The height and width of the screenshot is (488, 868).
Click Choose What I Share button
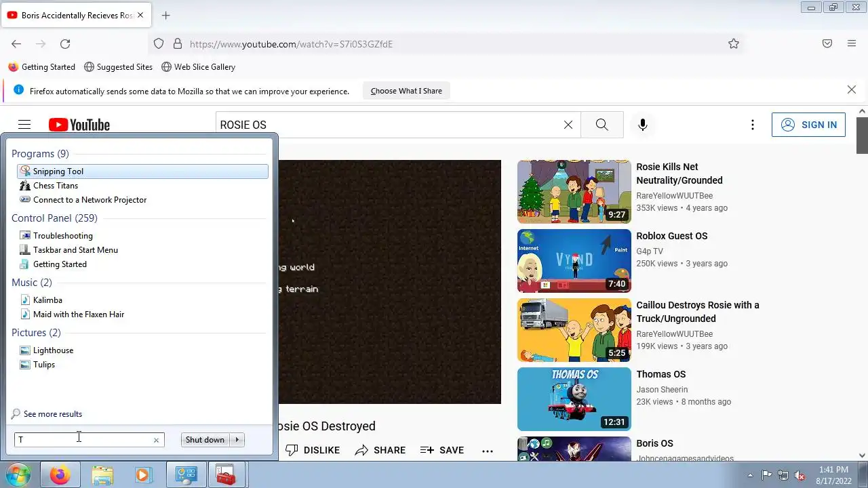pos(406,91)
